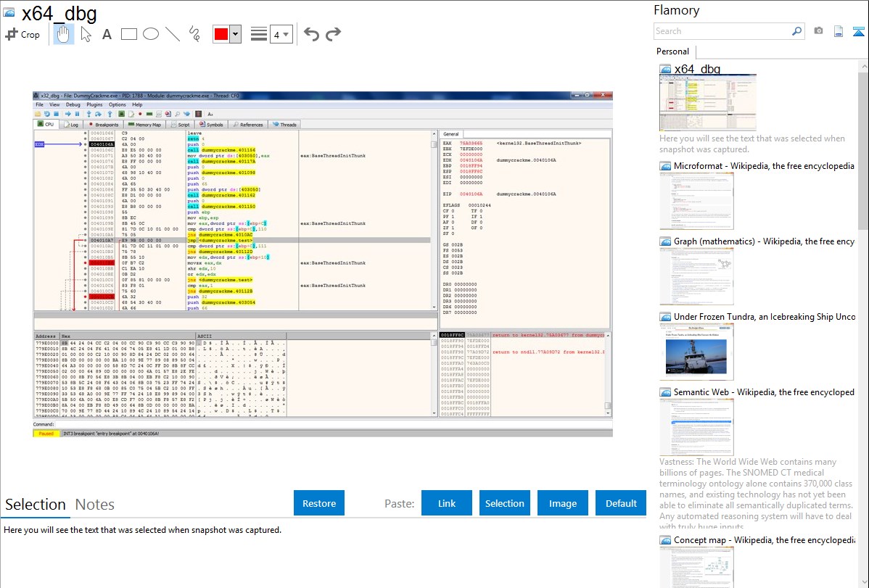Open the Microformat Wikipedia snapshot thumbnail
The width and height of the screenshot is (869, 588).
coord(696,201)
